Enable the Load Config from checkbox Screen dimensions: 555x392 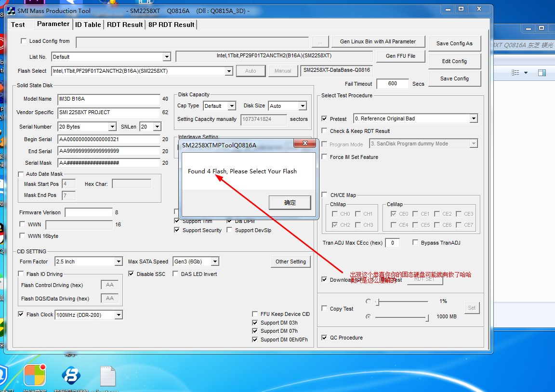(x=24, y=41)
